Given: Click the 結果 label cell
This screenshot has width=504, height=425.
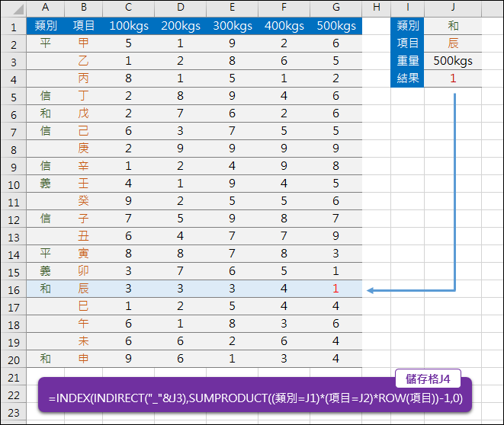Looking at the screenshot, I should click(x=408, y=78).
